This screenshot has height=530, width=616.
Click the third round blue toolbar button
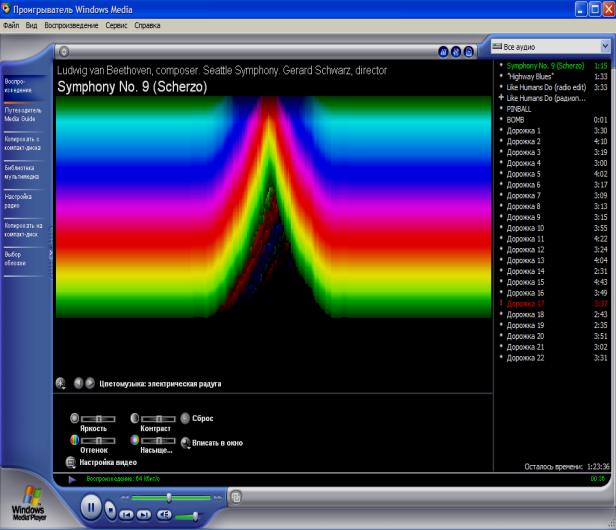click(468, 52)
